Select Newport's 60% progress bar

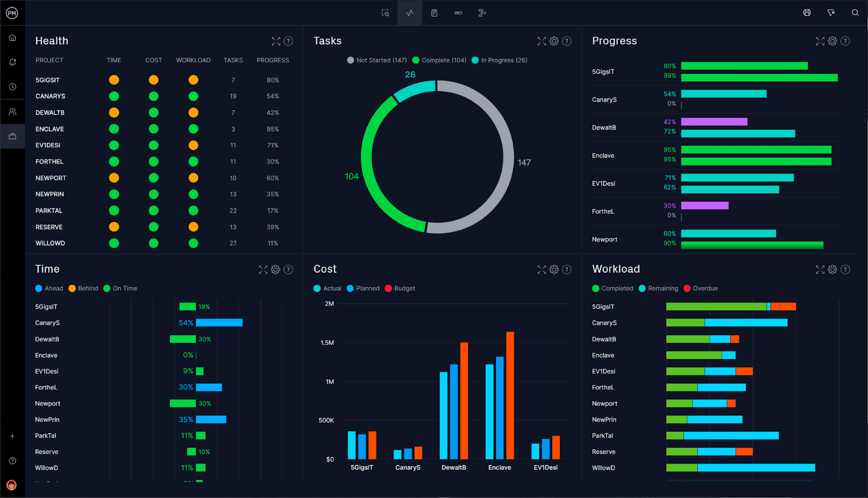coord(728,233)
